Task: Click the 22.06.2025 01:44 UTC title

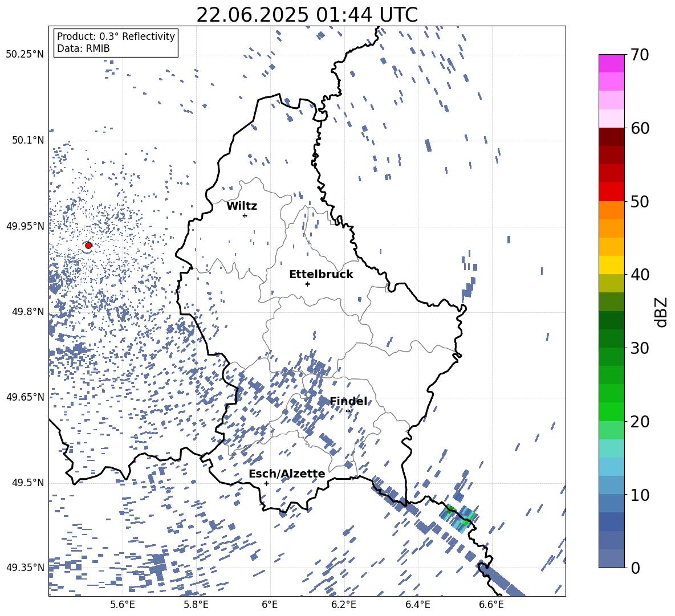Action: pyautogui.click(x=307, y=15)
